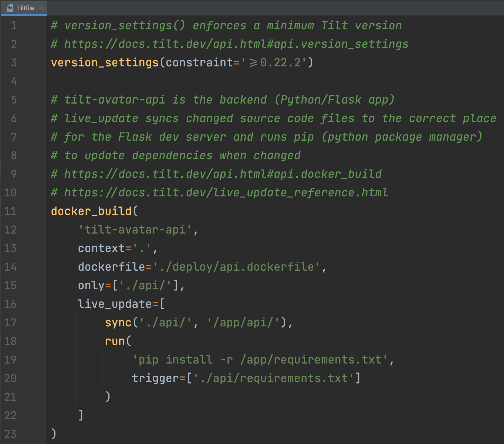This screenshot has height=444, width=504.
Task: Click the version_settings function call
Action: tap(105, 63)
